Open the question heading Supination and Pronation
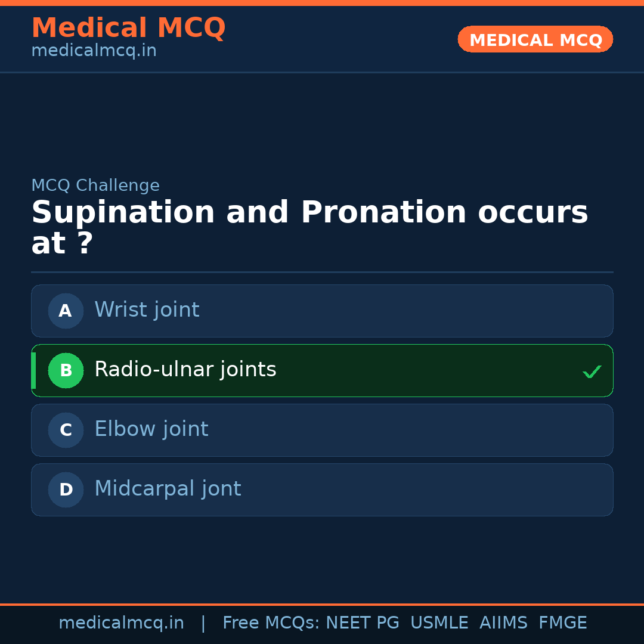The image size is (644, 644). coord(309,212)
